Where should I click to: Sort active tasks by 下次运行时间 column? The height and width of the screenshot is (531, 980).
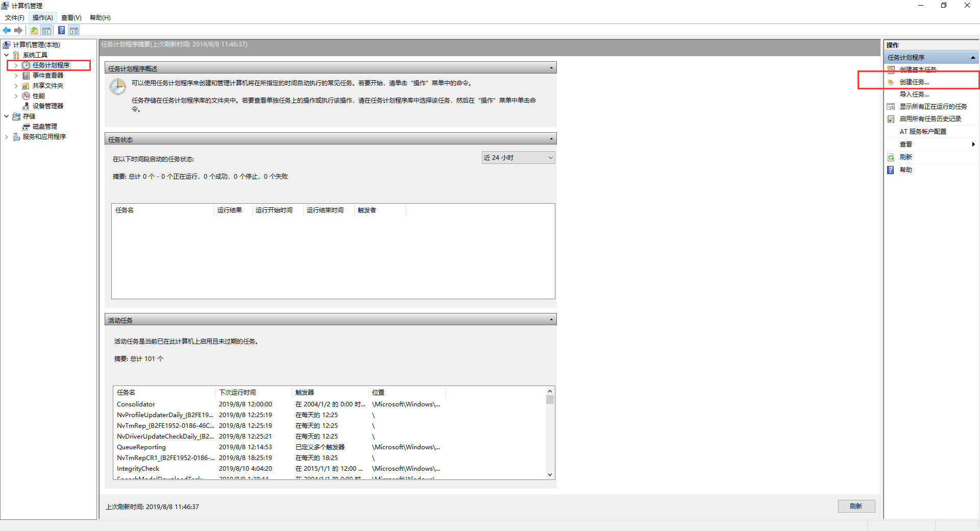coord(254,393)
